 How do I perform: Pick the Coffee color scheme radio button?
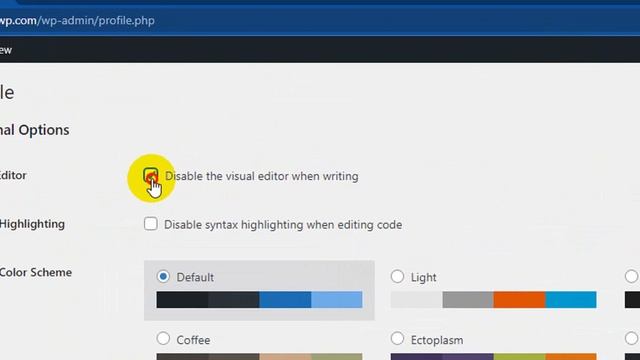coord(163,338)
